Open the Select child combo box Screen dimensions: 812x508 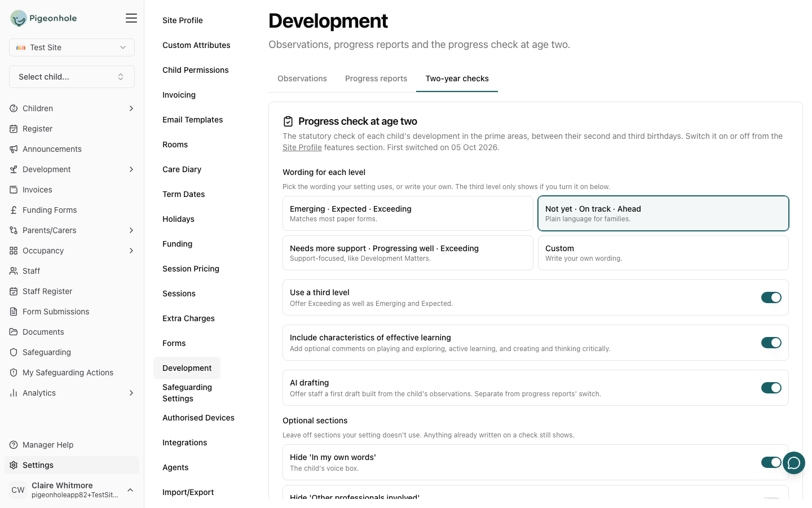(72, 77)
